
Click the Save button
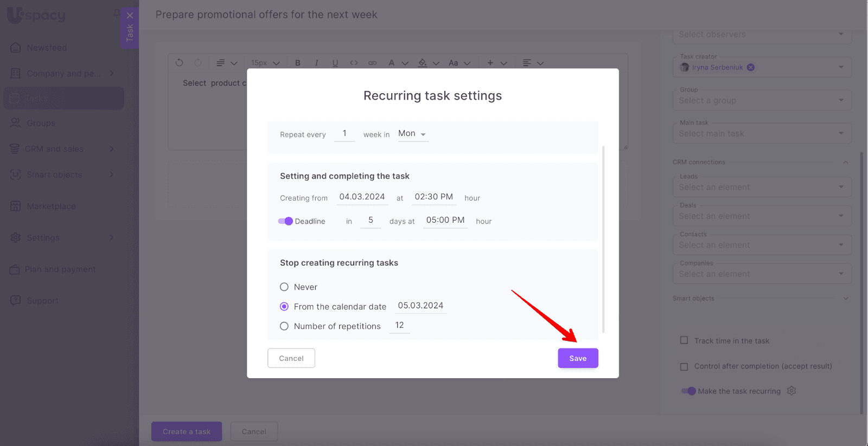(x=578, y=358)
